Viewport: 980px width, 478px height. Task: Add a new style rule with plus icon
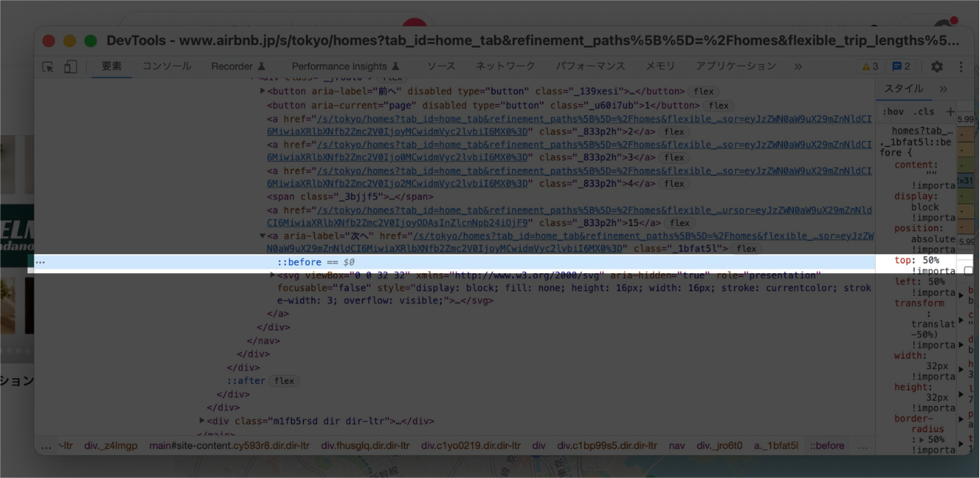coord(951,112)
